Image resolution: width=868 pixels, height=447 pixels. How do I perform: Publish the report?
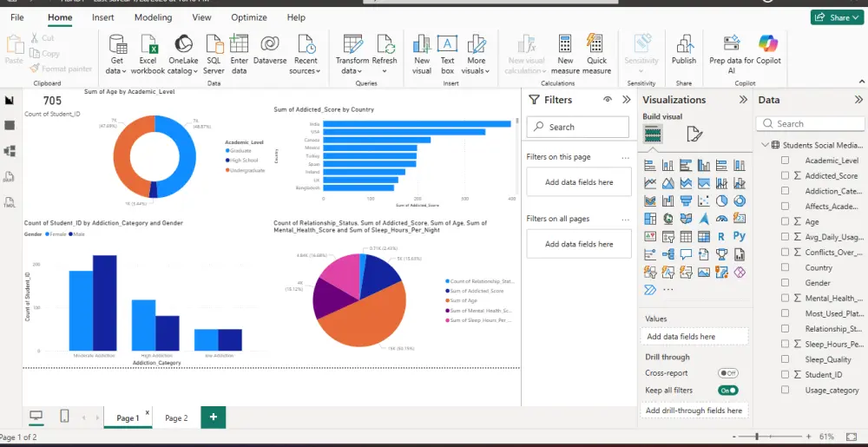pyautogui.click(x=684, y=49)
